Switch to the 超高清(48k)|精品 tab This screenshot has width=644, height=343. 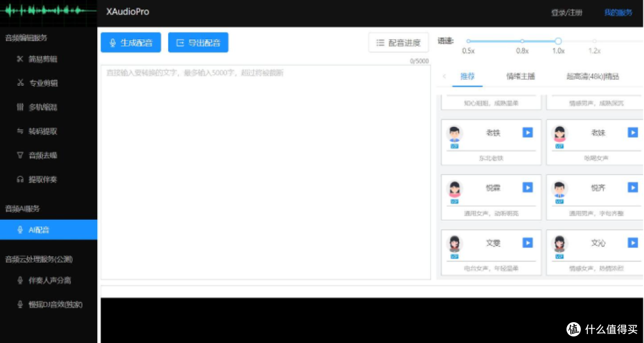[x=593, y=76]
